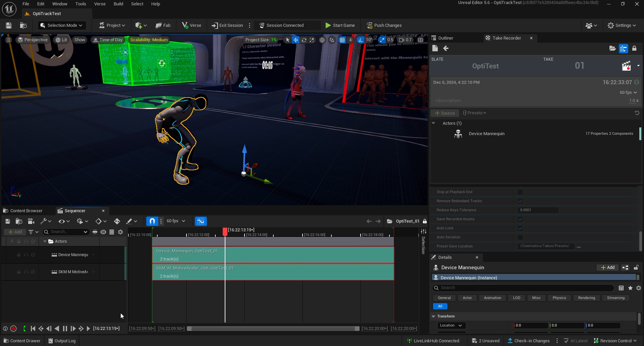Open the 60 fps dropdown in Sequencer
Viewport: 644px width, 346px height.
176,221
